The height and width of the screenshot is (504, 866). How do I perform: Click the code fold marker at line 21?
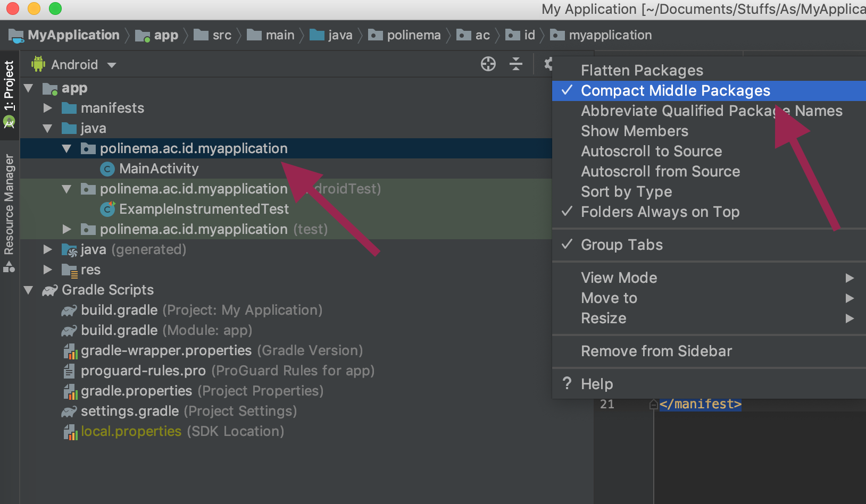click(x=654, y=405)
